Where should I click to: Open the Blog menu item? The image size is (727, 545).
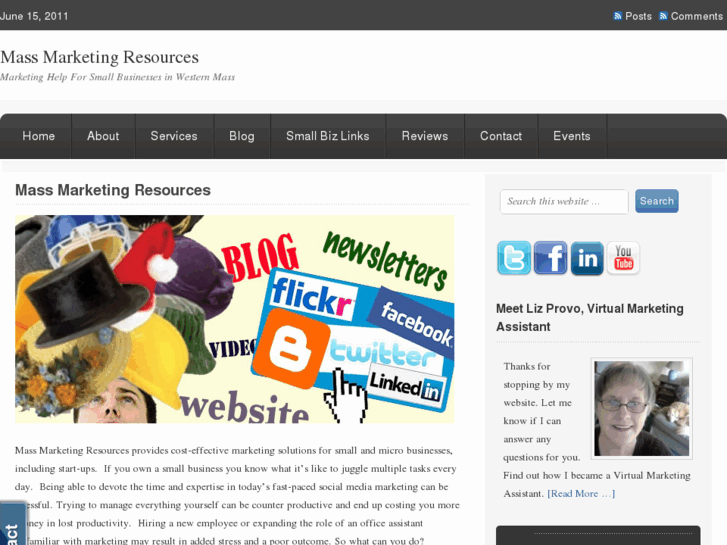coord(242,136)
